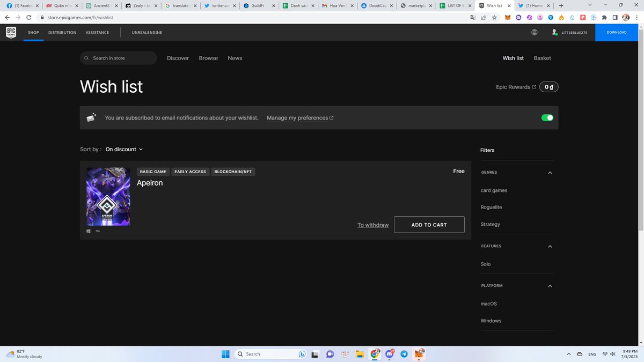This screenshot has height=362, width=644.
Task: Click the magnifier icon in the store search
Action: coord(86,58)
